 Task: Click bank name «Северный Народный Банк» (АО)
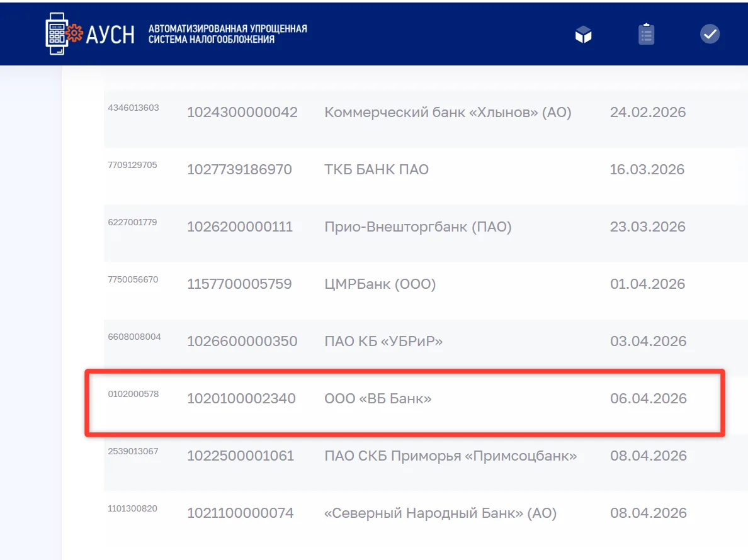[440, 513]
